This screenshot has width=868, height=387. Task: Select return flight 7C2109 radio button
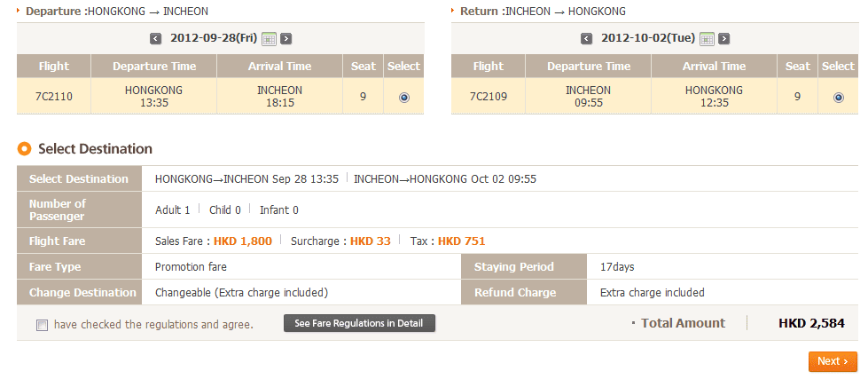(839, 97)
